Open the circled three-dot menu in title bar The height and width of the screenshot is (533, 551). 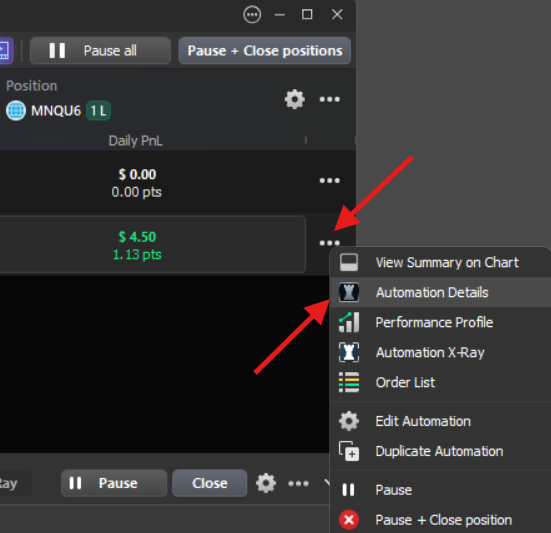click(252, 15)
